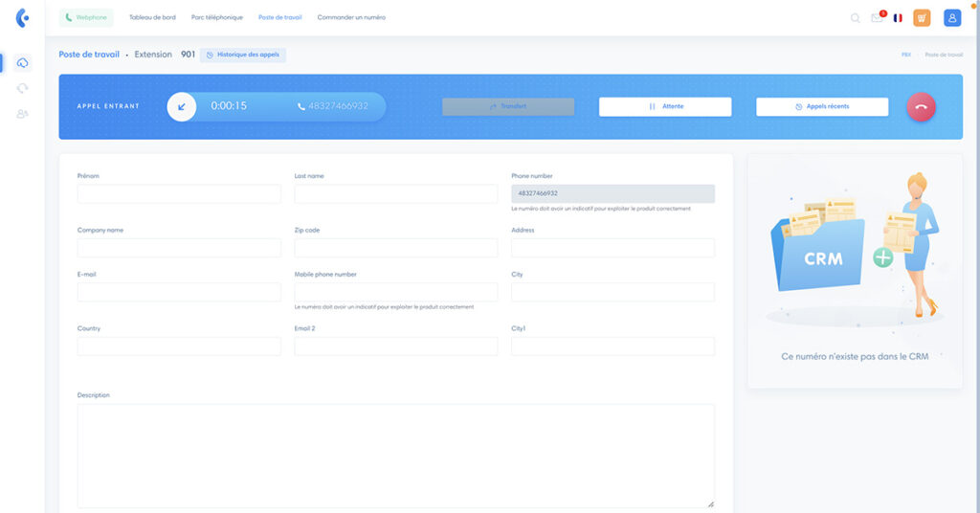Open the contacts users icon in sidebar

coord(23,114)
